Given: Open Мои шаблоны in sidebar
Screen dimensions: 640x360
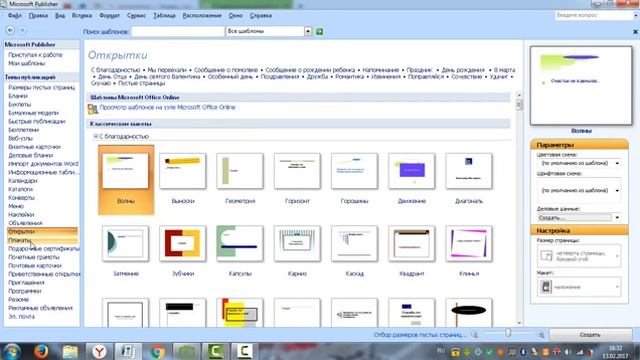Looking at the screenshot, I should 27,63.
